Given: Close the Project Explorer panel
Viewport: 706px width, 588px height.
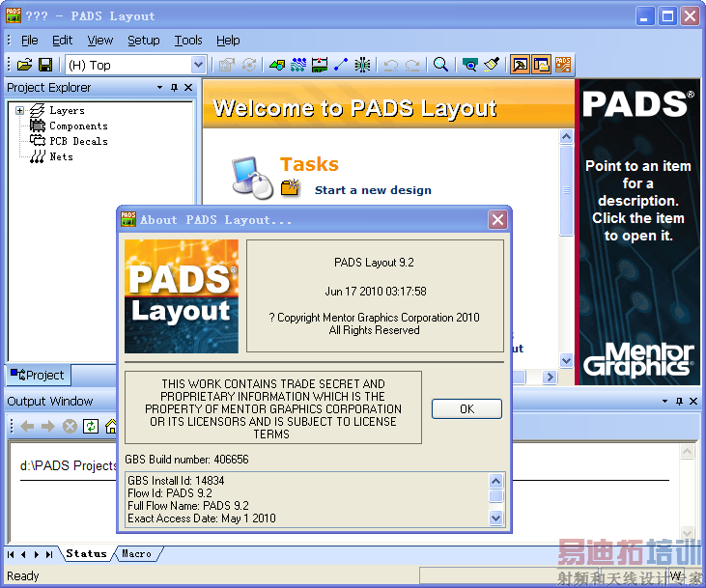Looking at the screenshot, I should pos(188,87).
